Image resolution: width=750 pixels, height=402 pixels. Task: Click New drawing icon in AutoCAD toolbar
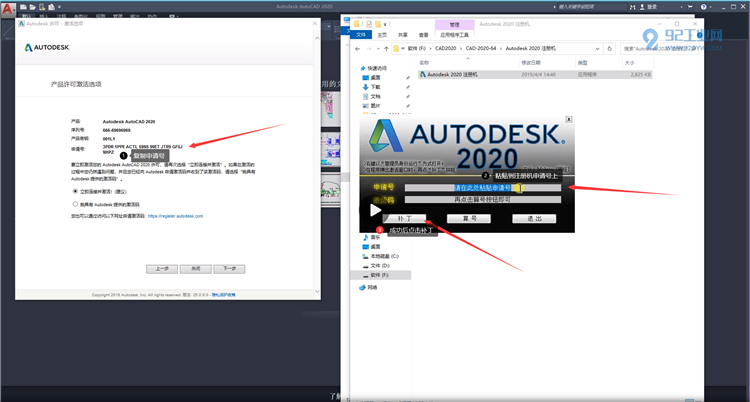pyautogui.click(x=22, y=7)
